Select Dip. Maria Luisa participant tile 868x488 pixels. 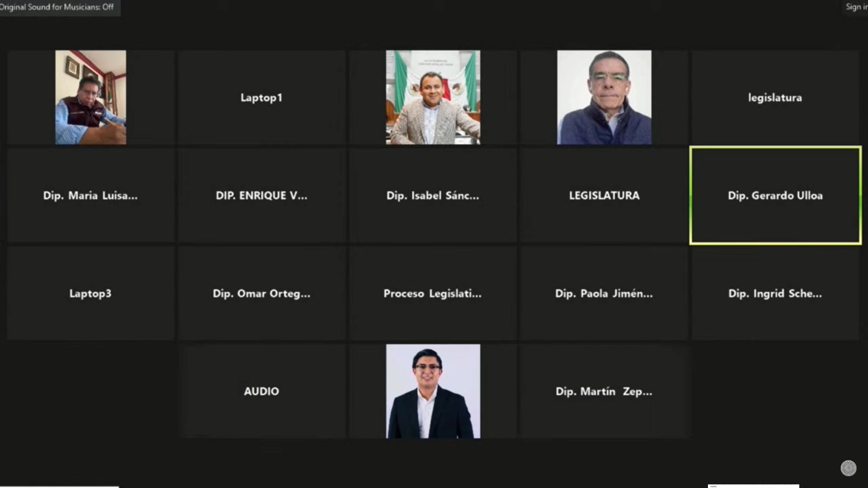(91, 195)
